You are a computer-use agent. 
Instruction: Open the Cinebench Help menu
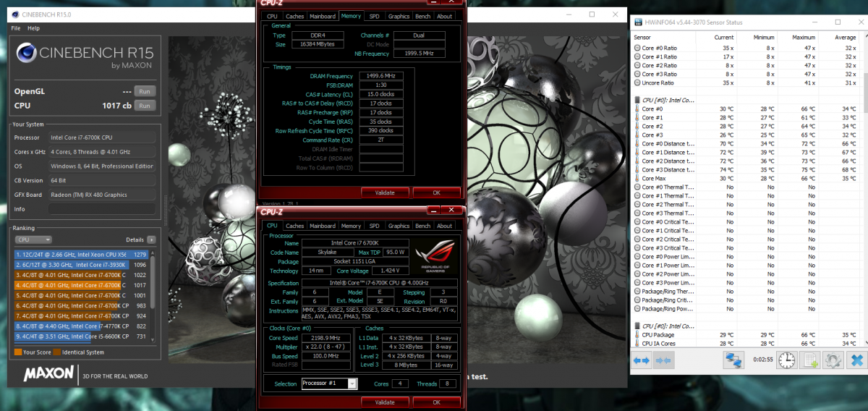(33, 28)
